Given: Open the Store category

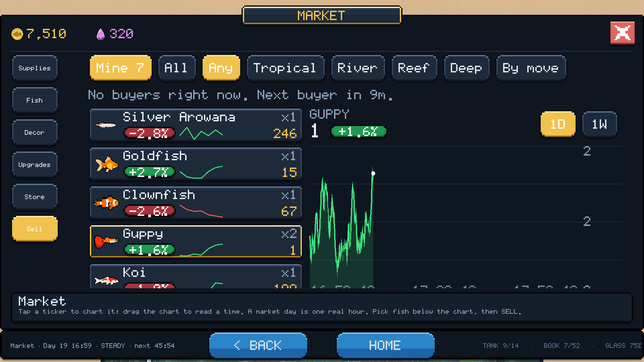Looking at the screenshot, I should [35, 197].
